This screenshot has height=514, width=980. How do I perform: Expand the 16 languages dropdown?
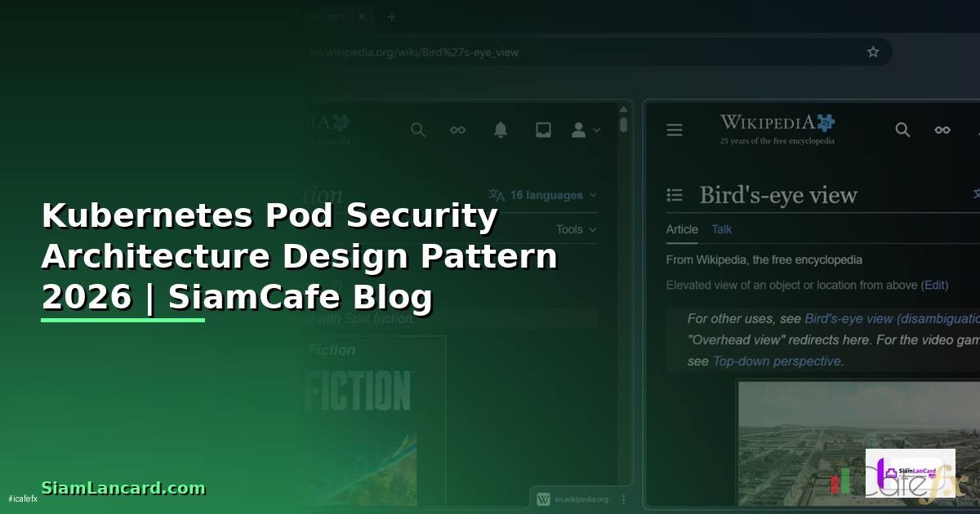tap(543, 195)
